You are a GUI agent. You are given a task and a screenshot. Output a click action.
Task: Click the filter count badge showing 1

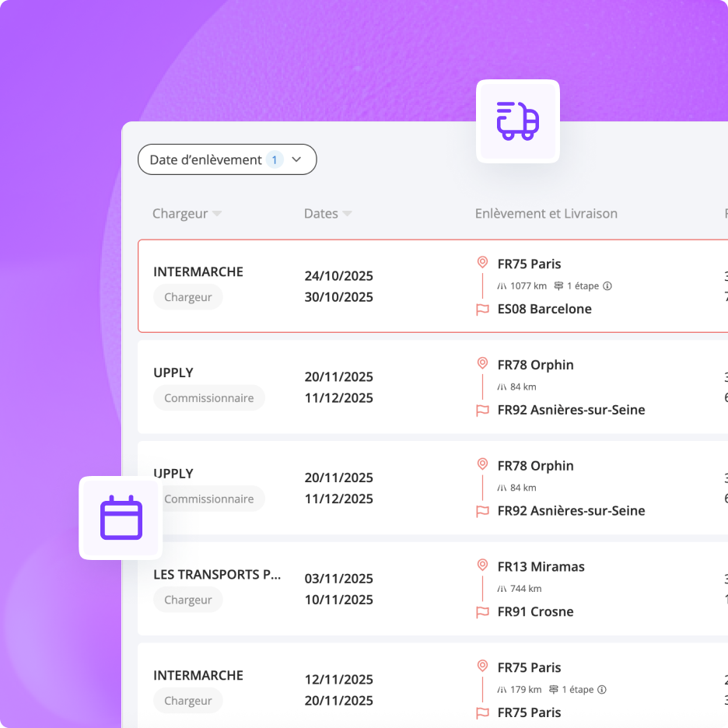point(274,159)
